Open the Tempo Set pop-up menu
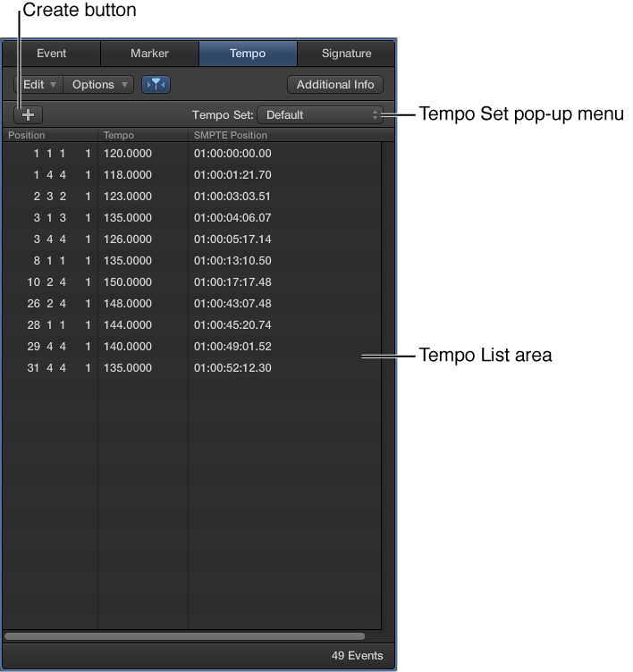The image size is (633, 672). click(320, 115)
